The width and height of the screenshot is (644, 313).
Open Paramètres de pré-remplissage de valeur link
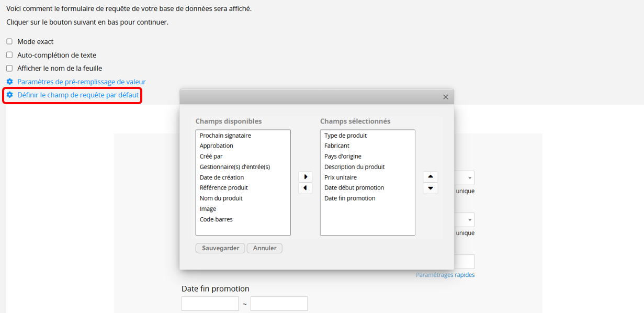pyautogui.click(x=82, y=82)
